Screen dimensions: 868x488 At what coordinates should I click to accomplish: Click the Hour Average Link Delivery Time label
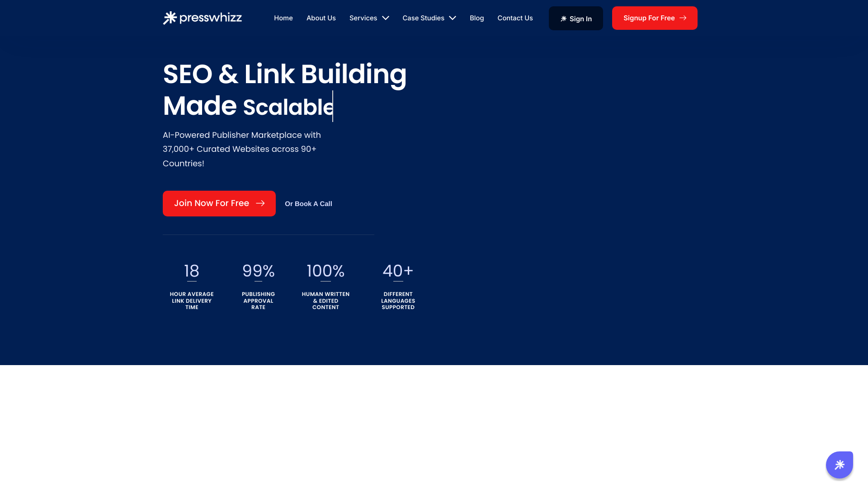192,300
